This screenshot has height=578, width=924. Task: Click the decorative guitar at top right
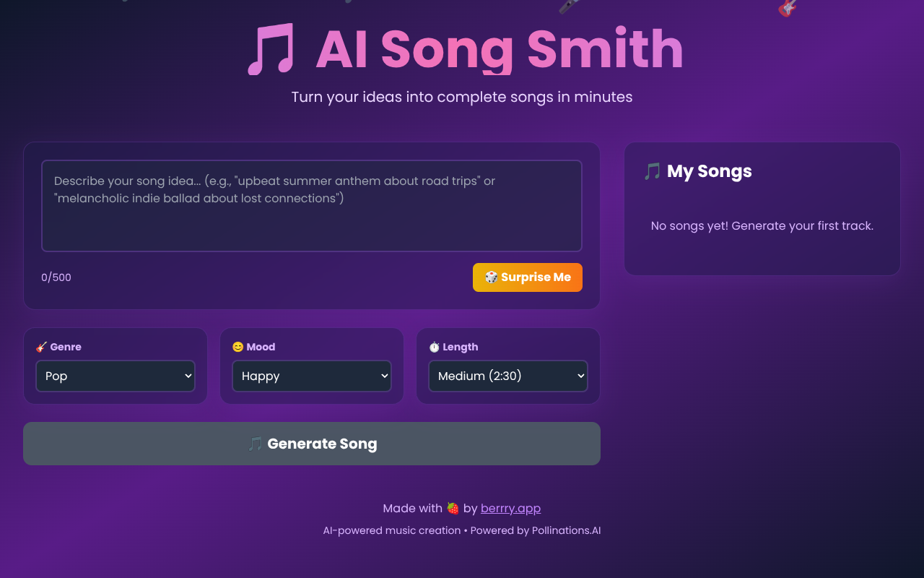coord(787,9)
